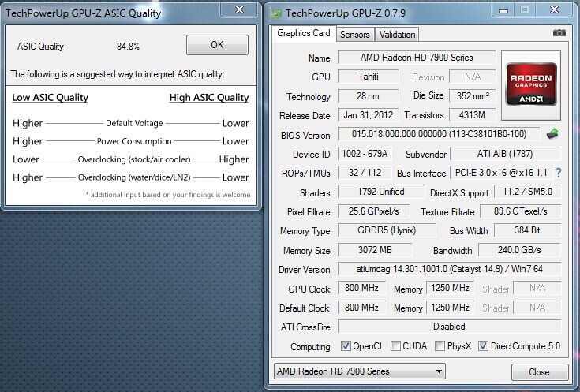Minimize the GPU-Z 0.7.9 window
This screenshot has height=392, width=580.
pyautogui.click(x=503, y=10)
